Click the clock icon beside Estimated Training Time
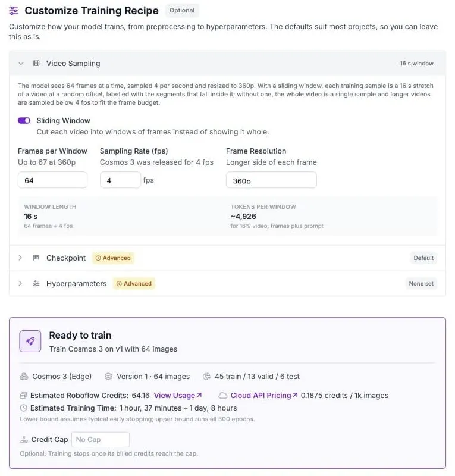This screenshot has width=455, height=476. pos(23,408)
